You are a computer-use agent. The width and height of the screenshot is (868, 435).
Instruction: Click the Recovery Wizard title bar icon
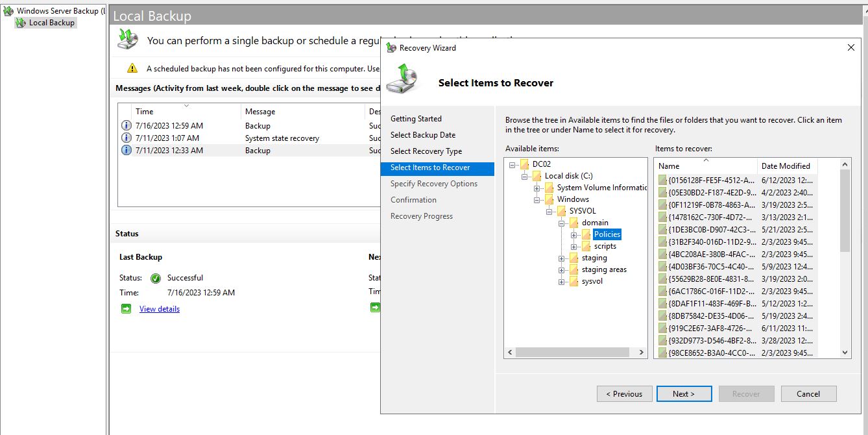391,47
